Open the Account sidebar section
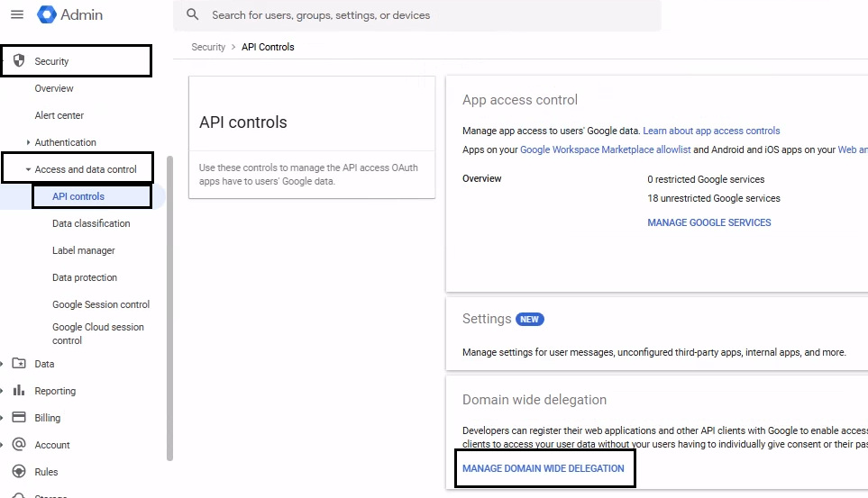 click(x=52, y=446)
